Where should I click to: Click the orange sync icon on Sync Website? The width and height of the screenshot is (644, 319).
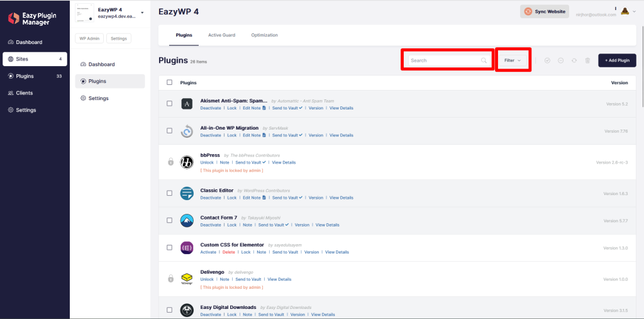(528, 11)
